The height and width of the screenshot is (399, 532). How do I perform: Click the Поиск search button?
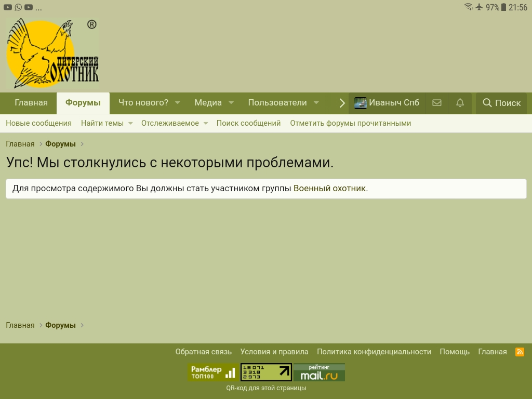point(501,103)
